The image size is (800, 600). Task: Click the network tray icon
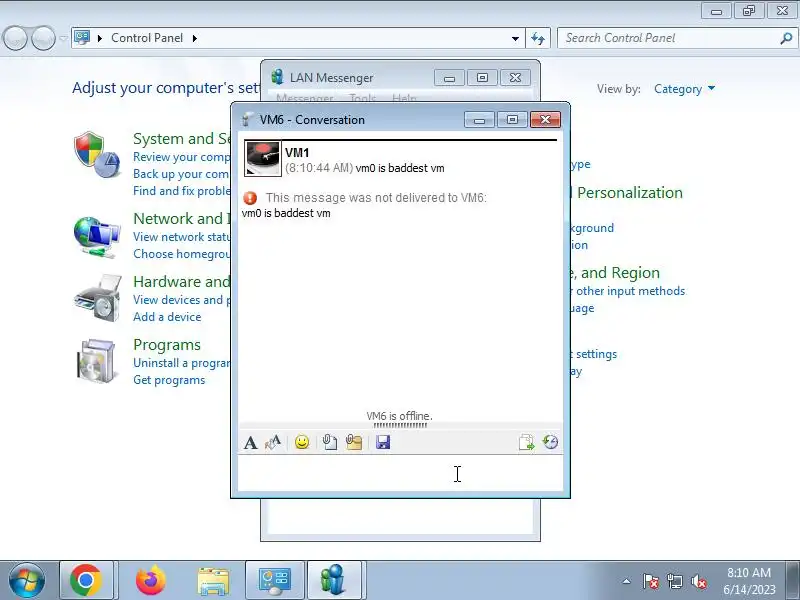coord(674,581)
